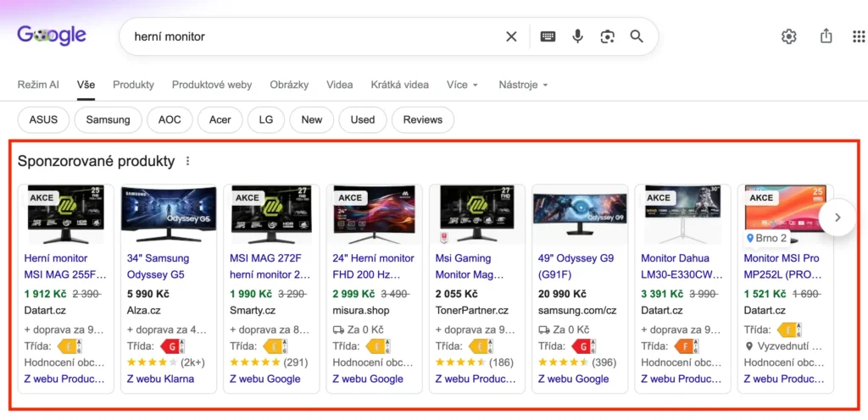This screenshot has width=868, height=420.
Task: Expand the Více dropdown
Action: (462, 86)
